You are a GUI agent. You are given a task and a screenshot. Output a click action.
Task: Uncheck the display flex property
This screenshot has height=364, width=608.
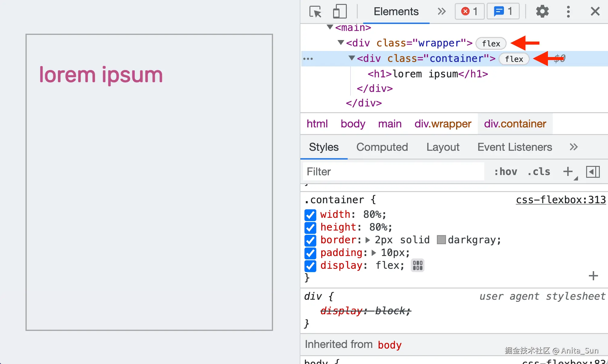pos(310,266)
